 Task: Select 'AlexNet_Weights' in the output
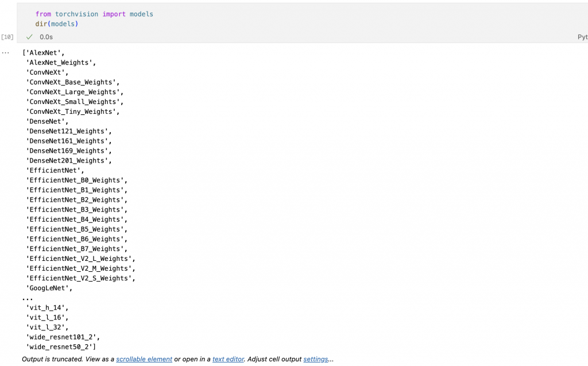61,63
